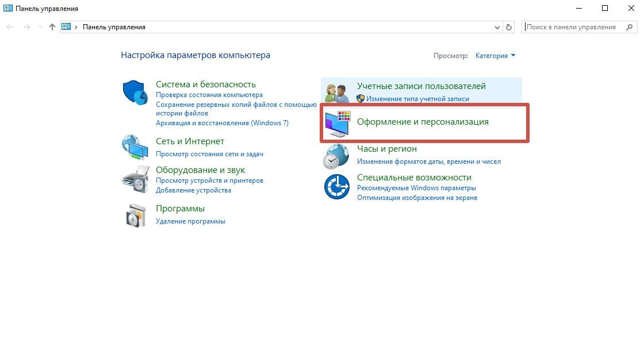Click the UAC shield icon beside 'Изменение типа учетной записи'
644x362 pixels.
click(x=361, y=98)
